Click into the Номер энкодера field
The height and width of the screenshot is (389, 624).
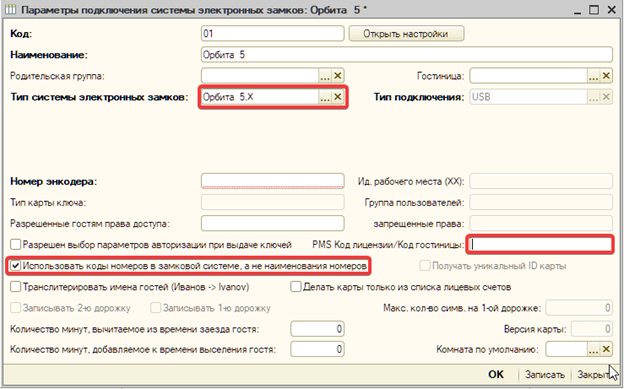(272, 181)
